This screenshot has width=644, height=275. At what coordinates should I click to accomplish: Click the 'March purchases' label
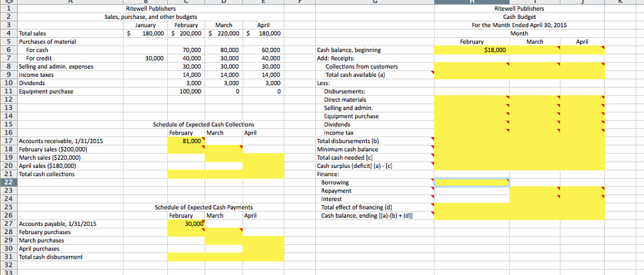(x=42, y=240)
